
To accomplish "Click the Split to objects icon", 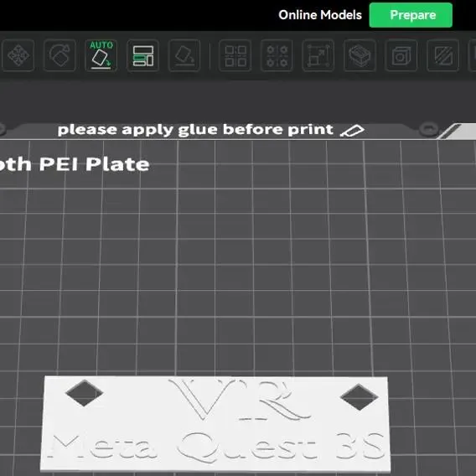I will [x=235, y=55].
